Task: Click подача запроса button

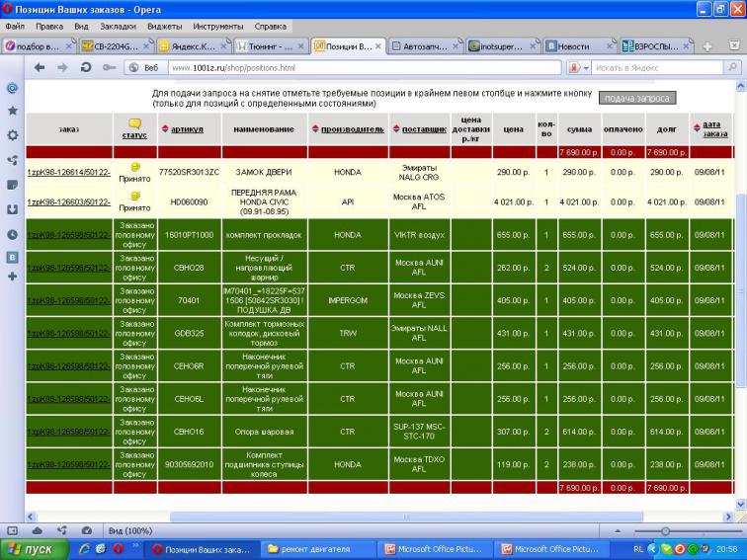Action: click(637, 98)
